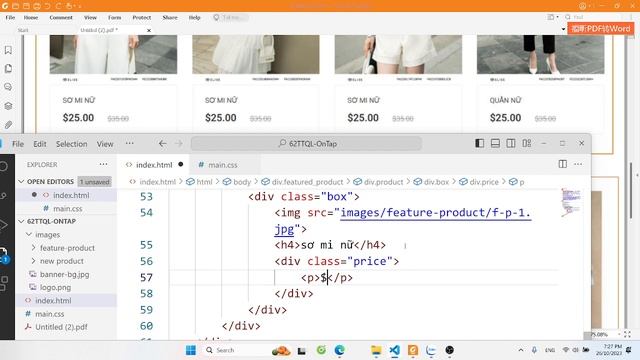Open VS Code title bar overflow menu ellipsis
Viewport: 640px width, 360px height.
coord(129,143)
